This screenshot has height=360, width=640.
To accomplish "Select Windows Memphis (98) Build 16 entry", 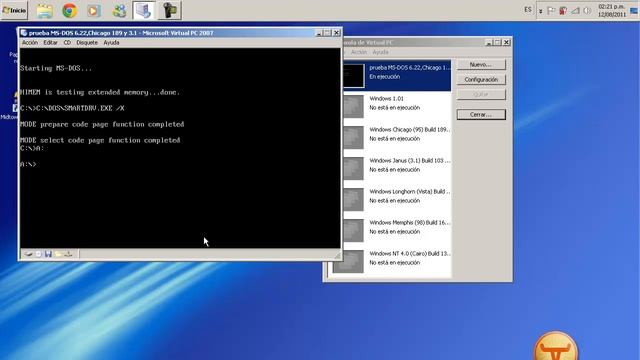I will 397,230.
